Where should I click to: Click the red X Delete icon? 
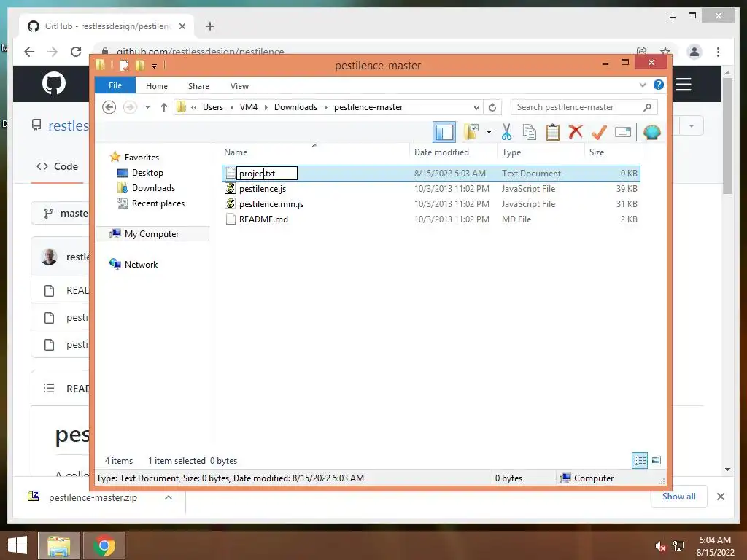coord(576,131)
